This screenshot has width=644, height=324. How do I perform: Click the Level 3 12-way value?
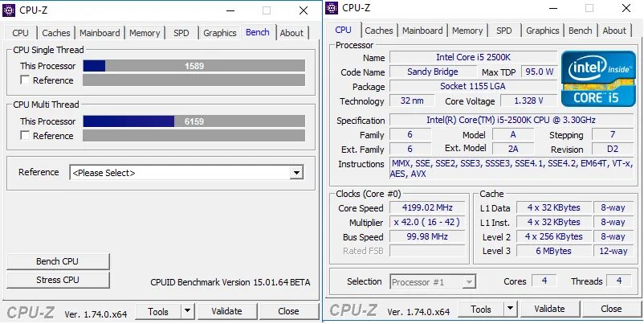tap(613, 251)
